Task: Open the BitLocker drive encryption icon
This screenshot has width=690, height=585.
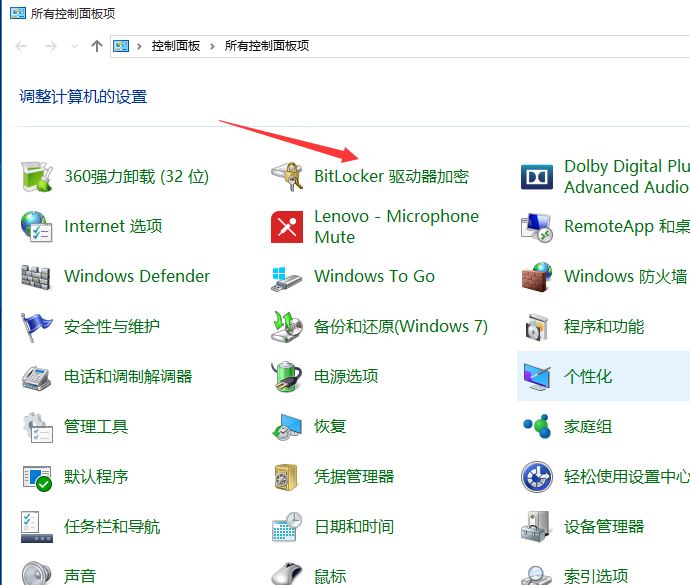Action: (x=287, y=177)
